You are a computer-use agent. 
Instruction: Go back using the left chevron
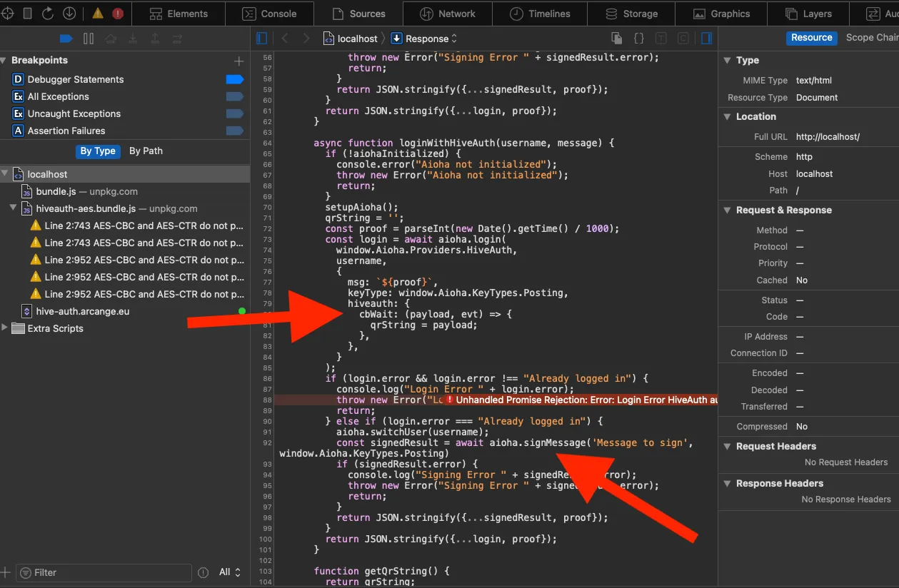point(285,39)
